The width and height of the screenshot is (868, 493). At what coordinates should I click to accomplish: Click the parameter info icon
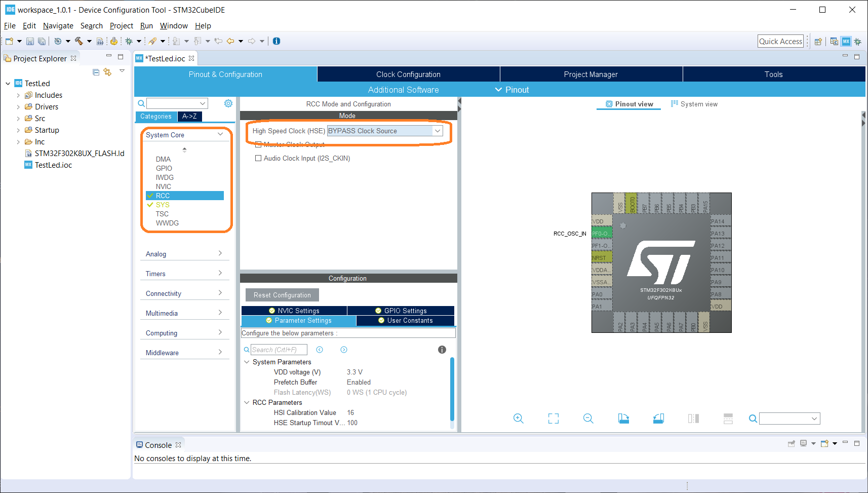[442, 350]
